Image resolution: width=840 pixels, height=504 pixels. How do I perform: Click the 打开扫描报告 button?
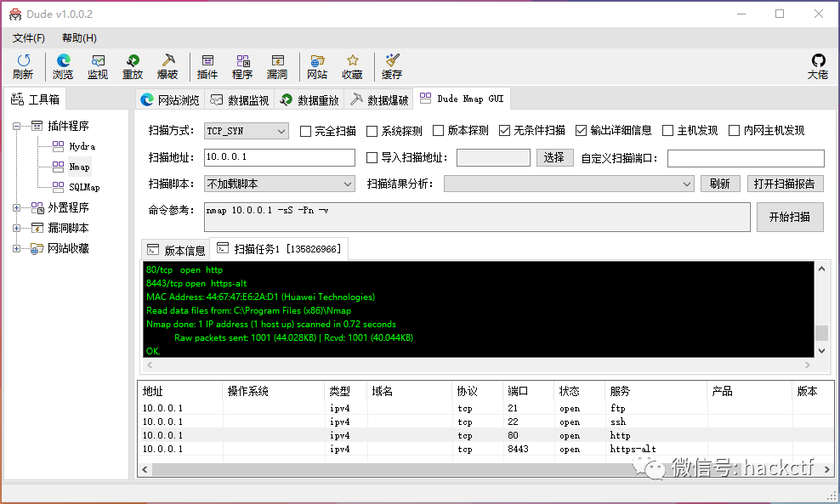785,184
